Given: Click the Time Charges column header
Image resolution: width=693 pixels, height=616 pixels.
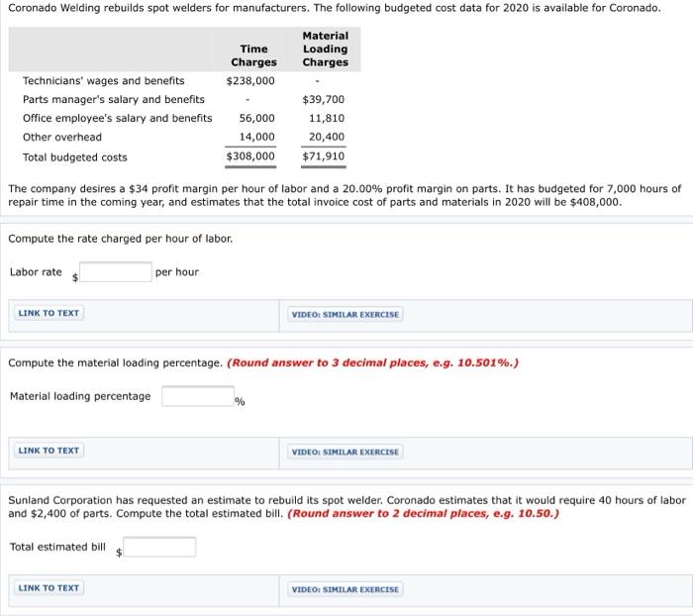Looking at the screenshot, I should [x=253, y=55].
